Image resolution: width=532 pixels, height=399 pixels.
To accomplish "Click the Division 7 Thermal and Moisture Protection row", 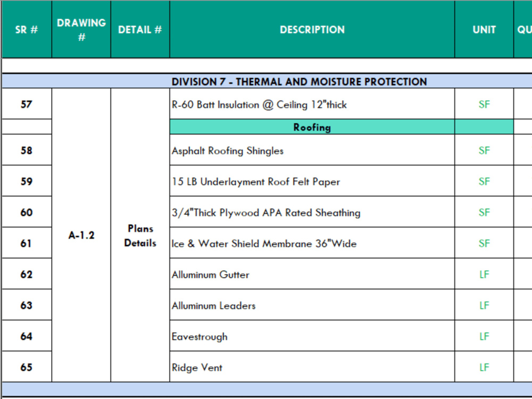I will coord(267,81).
